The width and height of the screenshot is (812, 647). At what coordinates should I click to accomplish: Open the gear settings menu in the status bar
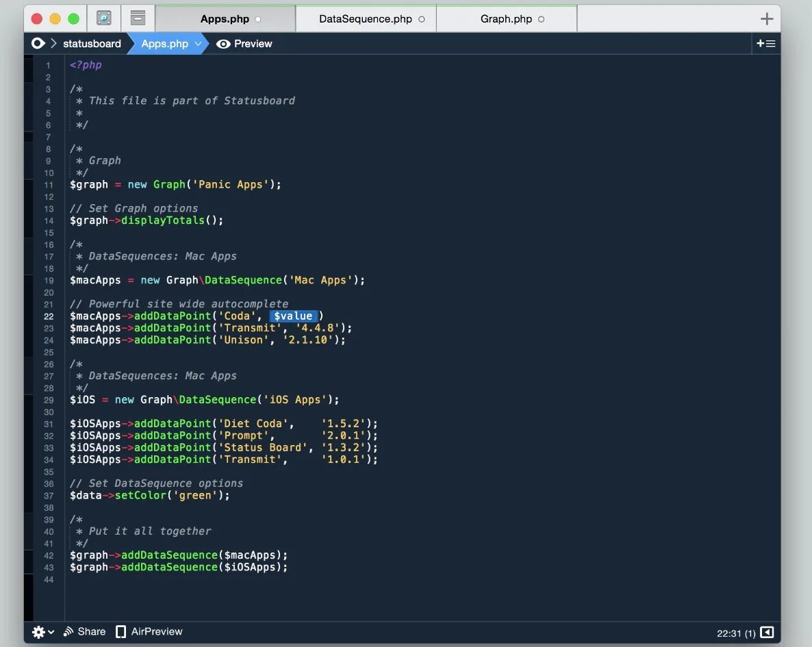coord(43,632)
